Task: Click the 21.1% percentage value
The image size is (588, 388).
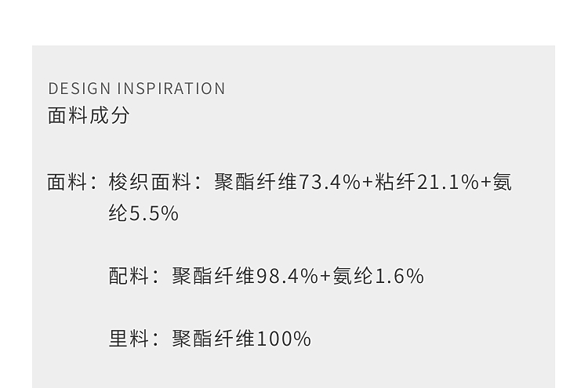Action: click(447, 183)
